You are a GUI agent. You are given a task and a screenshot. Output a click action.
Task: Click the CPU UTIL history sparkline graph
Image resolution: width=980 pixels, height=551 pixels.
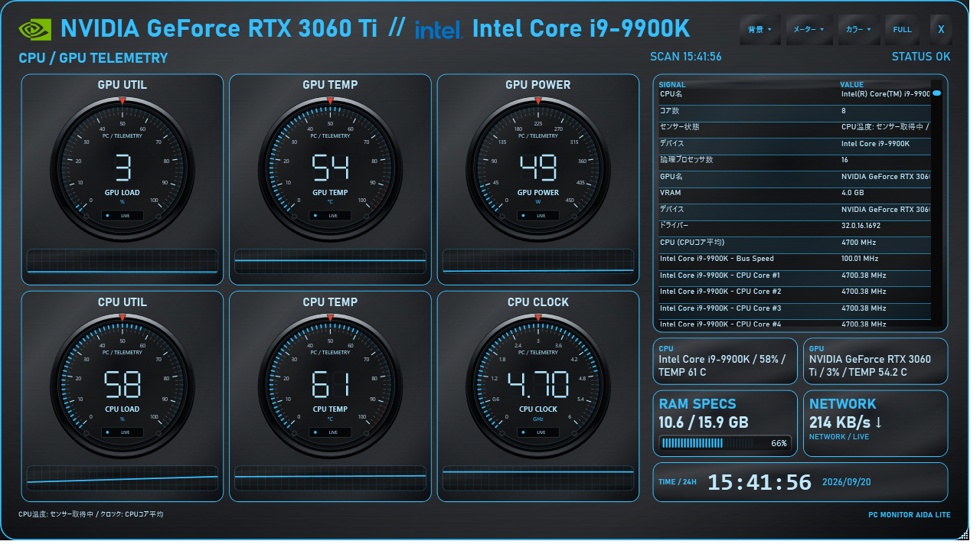point(122,478)
